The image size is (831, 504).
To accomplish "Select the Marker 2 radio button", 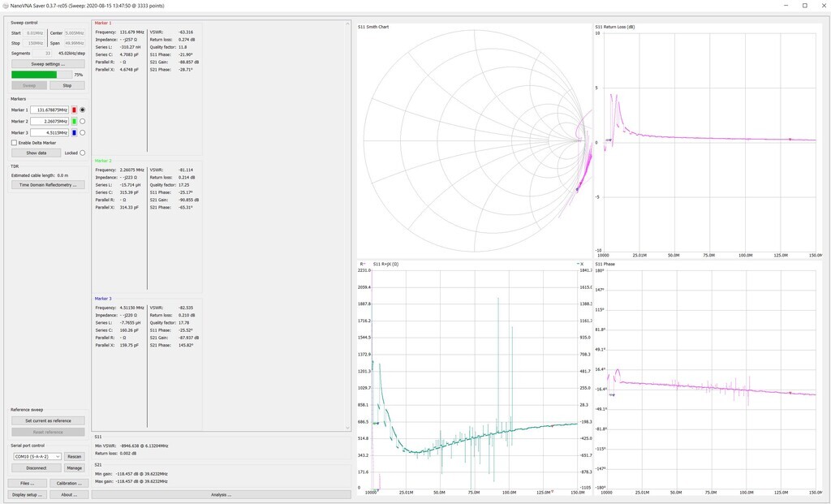I will pos(82,121).
